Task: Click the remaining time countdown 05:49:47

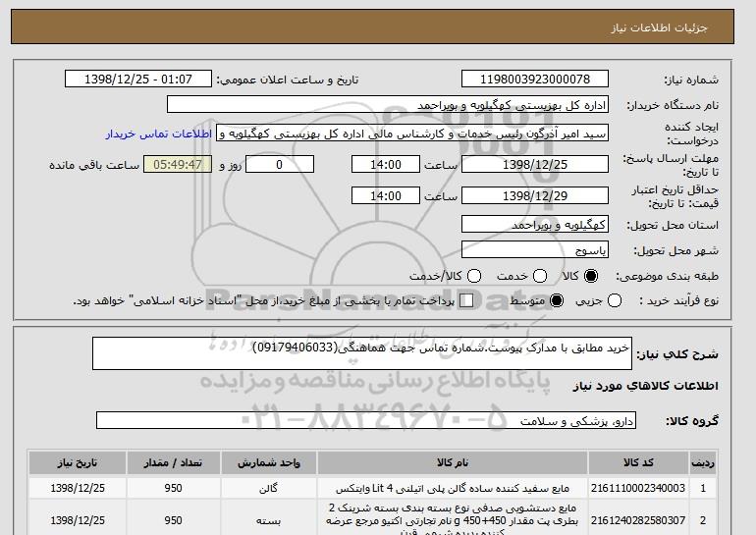Action: click(178, 164)
